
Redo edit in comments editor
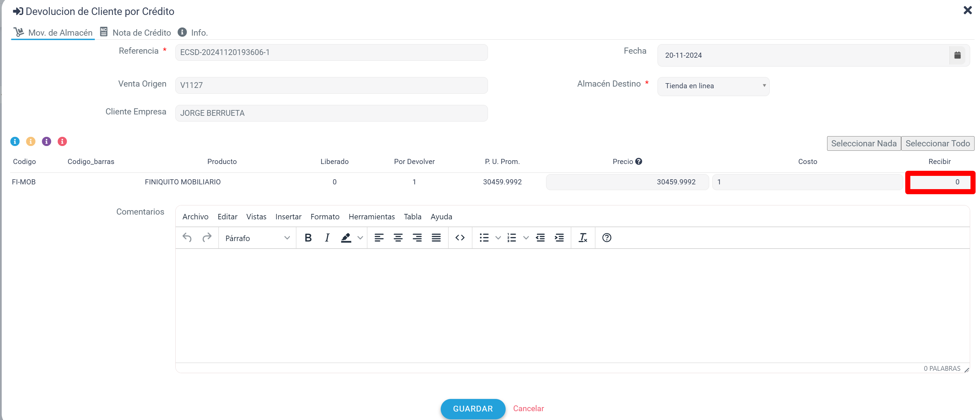point(207,238)
